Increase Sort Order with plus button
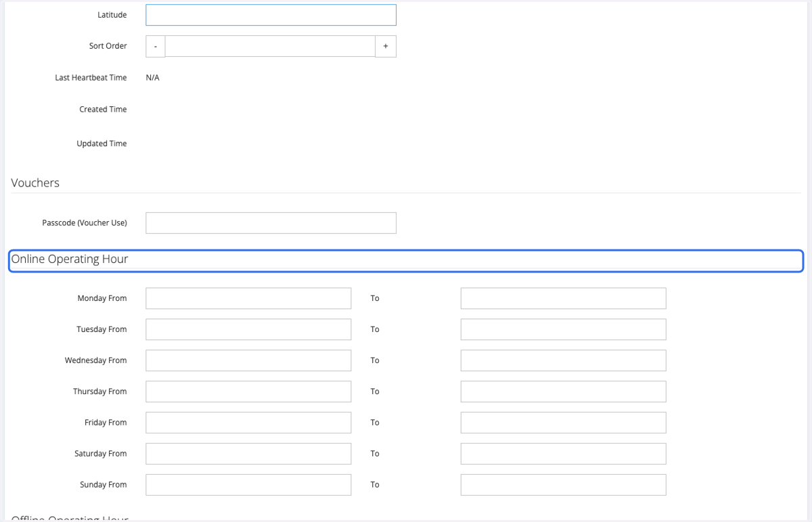812x522 pixels. (x=386, y=46)
